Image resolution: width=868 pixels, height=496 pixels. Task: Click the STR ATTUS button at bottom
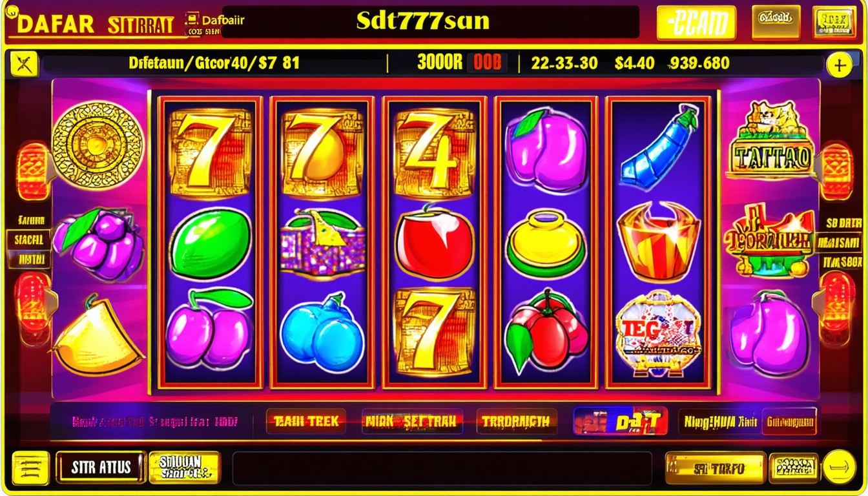pyautogui.click(x=101, y=468)
